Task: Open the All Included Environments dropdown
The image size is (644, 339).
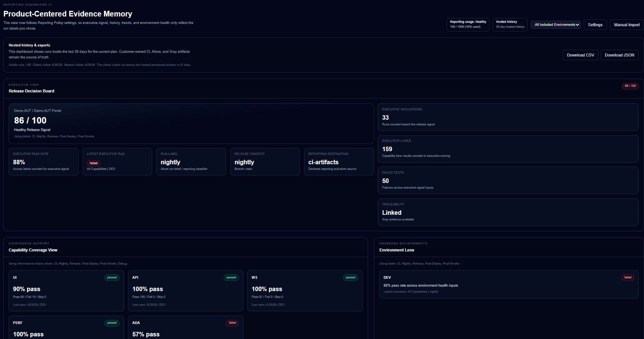Action: point(556,25)
